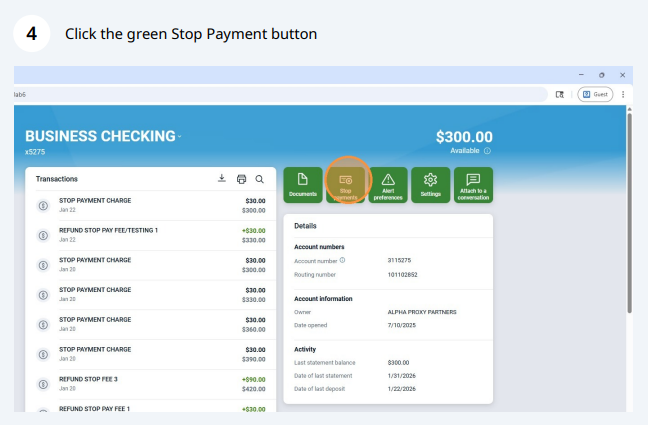Reveal full account number info icon

(x=342, y=259)
